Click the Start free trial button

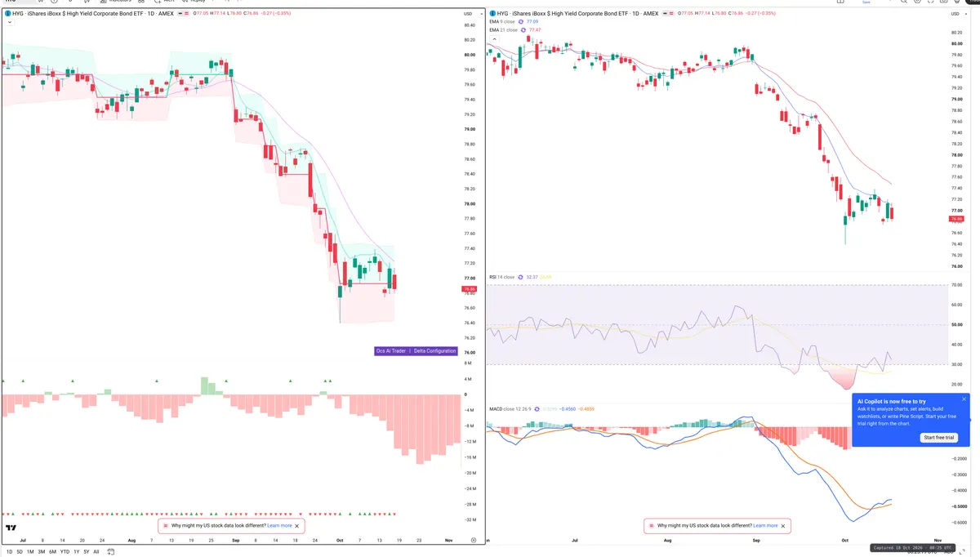click(x=938, y=438)
